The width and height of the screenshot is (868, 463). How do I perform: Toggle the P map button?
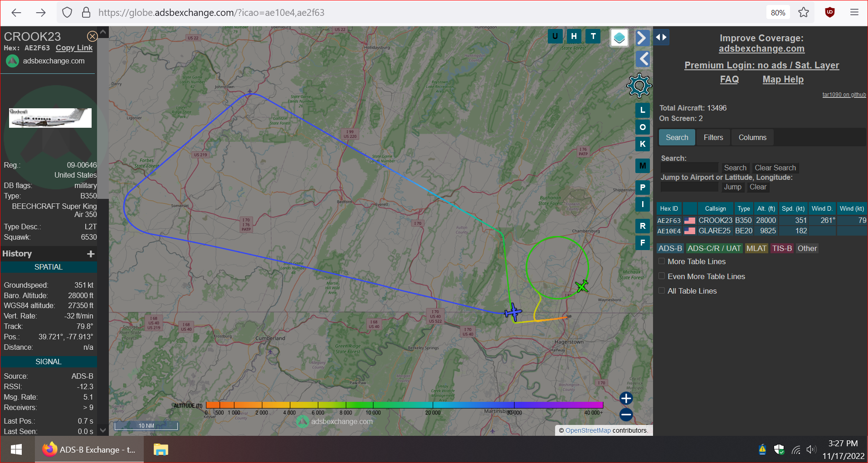(x=643, y=188)
